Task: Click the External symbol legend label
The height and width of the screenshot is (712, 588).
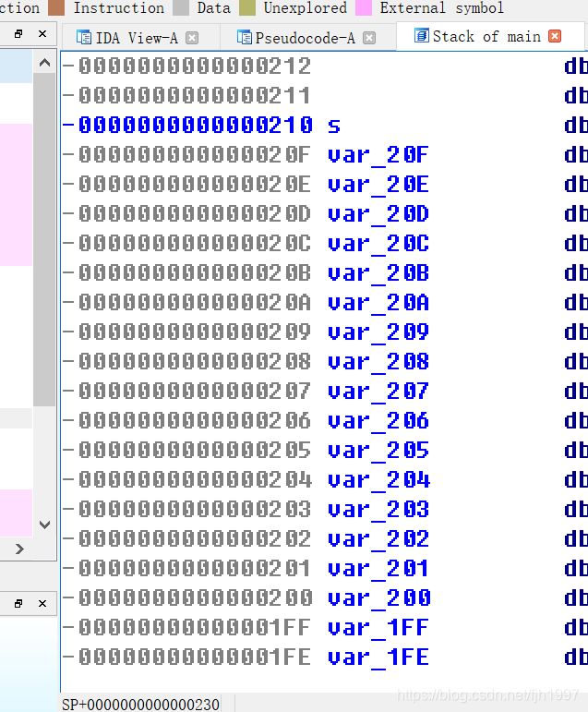Action: [x=442, y=7]
